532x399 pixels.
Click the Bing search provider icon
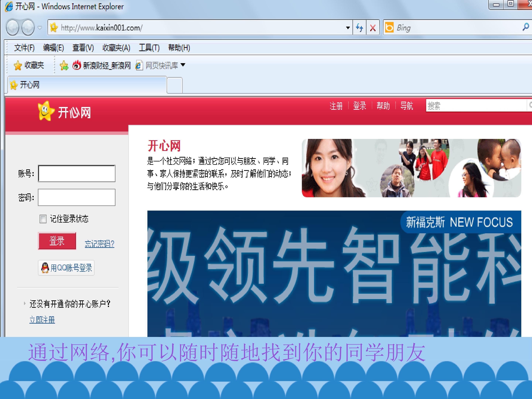pos(389,27)
